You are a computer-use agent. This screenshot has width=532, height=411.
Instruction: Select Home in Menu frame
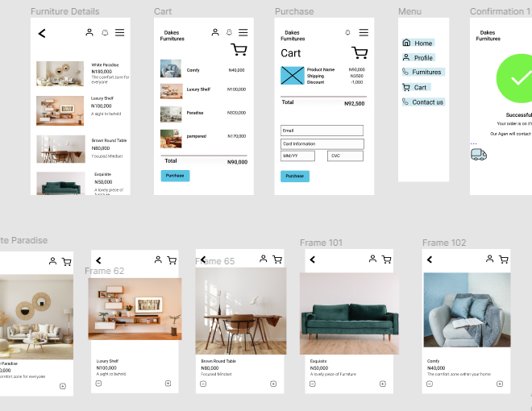coord(418,43)
